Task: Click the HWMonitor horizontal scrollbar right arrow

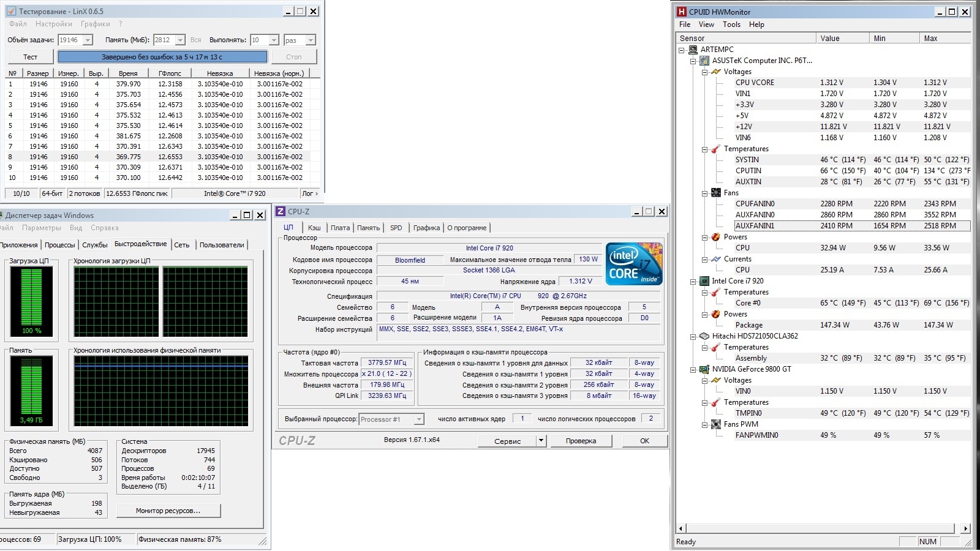Action: [965, 528]
